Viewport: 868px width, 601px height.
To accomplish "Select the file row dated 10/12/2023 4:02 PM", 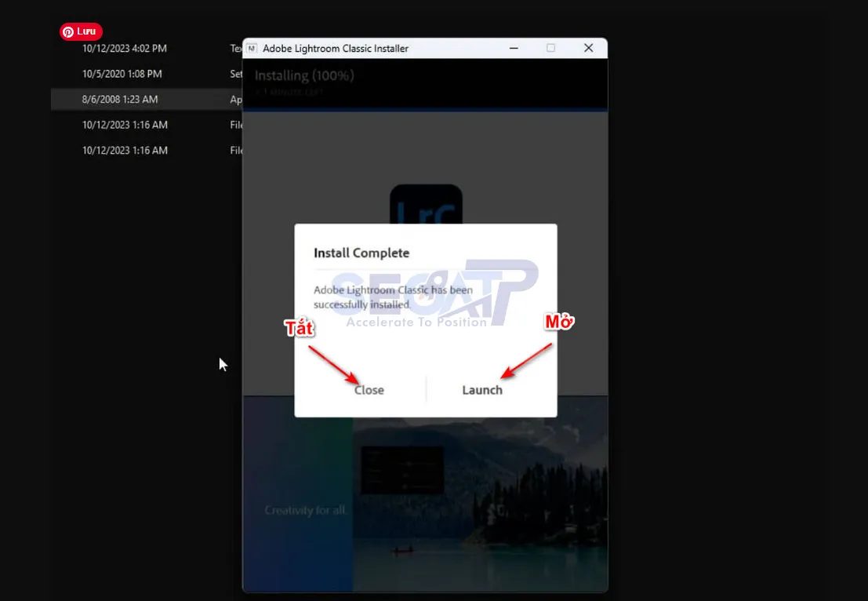I will click(x=125, y=49).
